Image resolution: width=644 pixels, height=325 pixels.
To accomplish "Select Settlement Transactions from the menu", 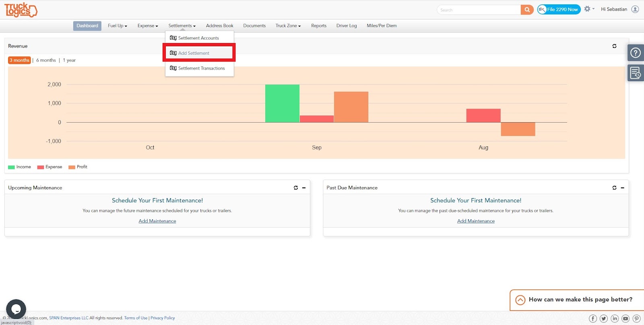I will pos(199,68).
